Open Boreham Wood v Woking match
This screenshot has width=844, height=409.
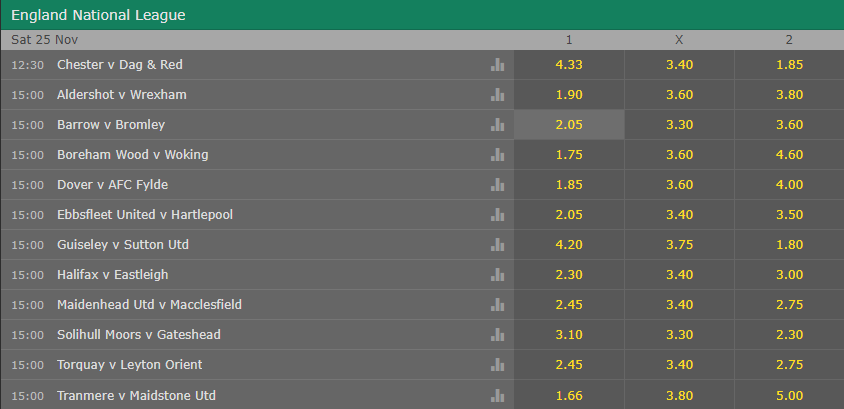[x=132, y=155]
